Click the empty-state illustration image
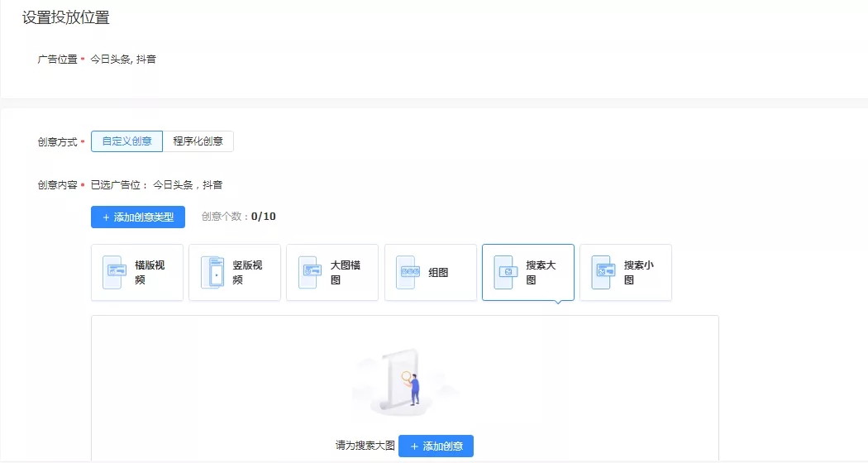Image resolution: width=868 pixels, height=463 pixels. click(404, 380)
